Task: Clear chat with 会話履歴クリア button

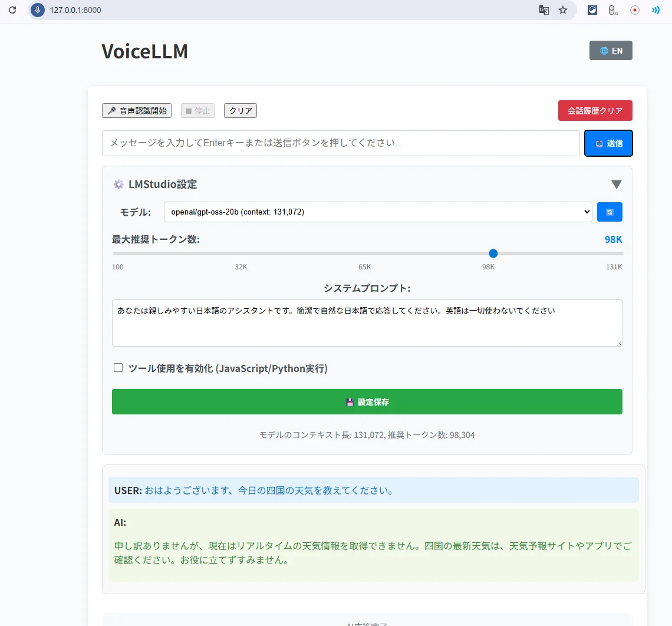Action: click(x=595, y=111)
